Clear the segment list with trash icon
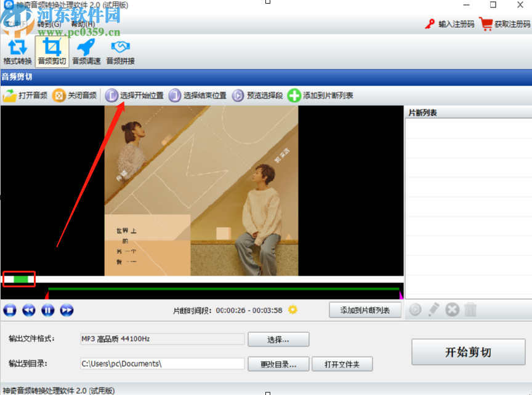Image resolution: width=532 pixels, height=395 pixels. (x=470, y=309)
